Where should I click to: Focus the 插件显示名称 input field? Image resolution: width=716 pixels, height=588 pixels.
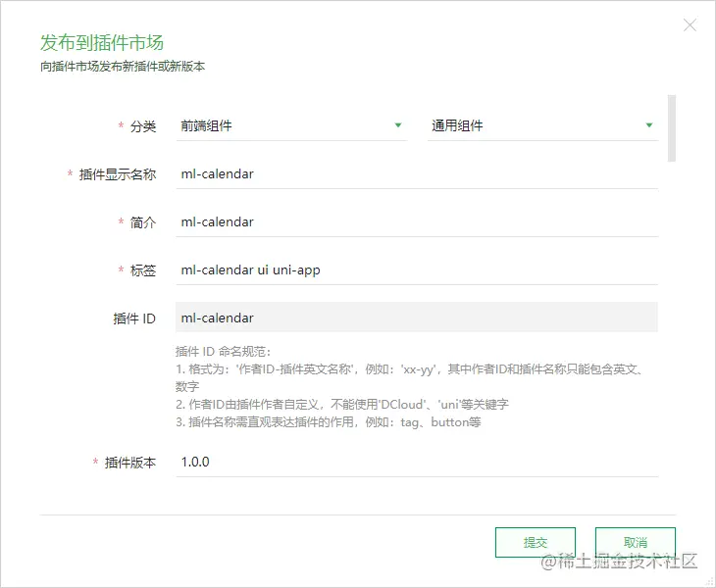416,173
